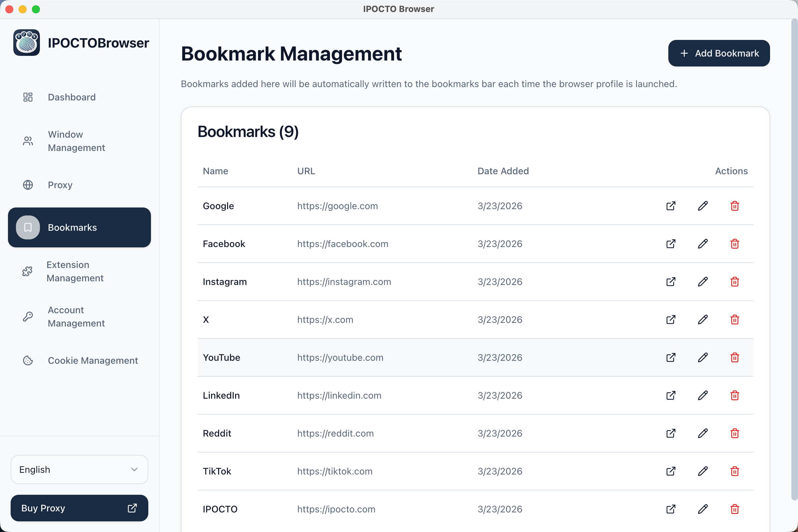Open the IPOCTO bookmark link icon

[671, 509]
